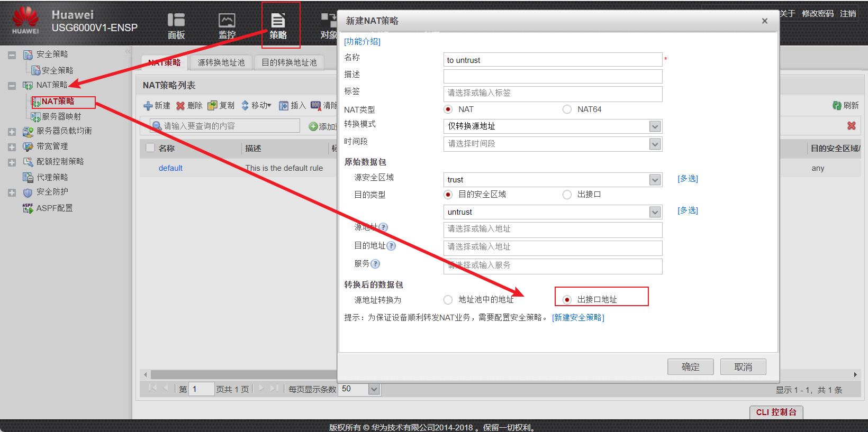The image size is (868, 432).
Task: Click the 新建安全策略 link
Action: pyautogui.click(x=578, y=317)
